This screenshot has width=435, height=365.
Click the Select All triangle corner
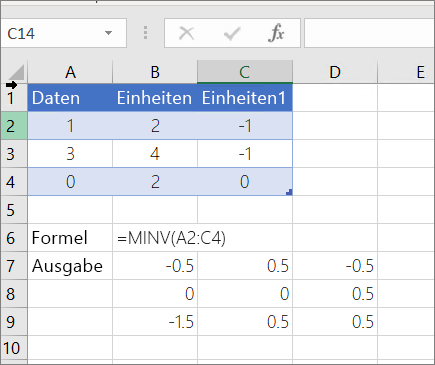point(15,72)
